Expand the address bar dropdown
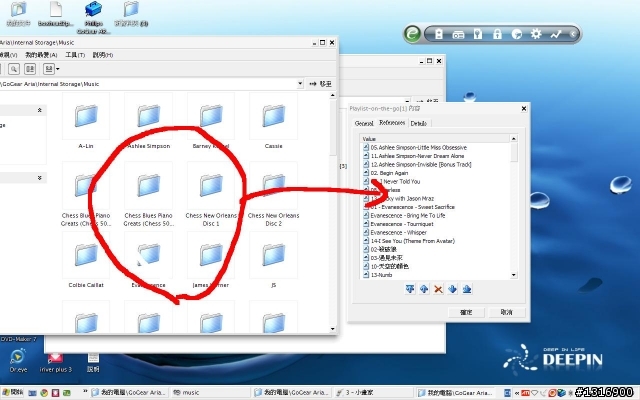 [300, 84]
